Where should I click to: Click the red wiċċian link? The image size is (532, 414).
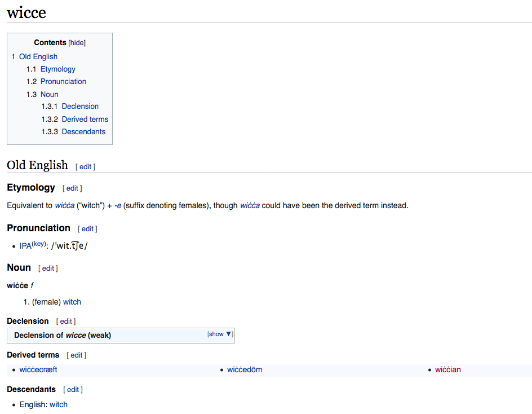447,370
